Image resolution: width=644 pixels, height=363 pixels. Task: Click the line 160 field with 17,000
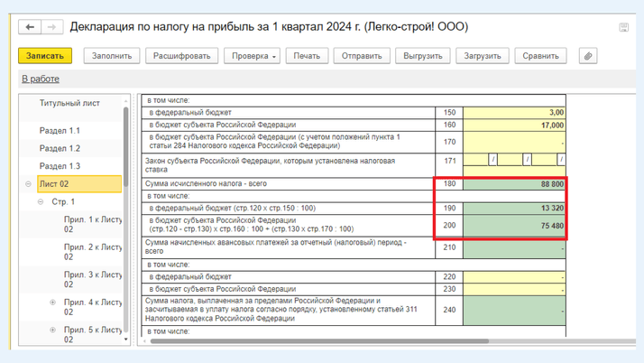514,125
